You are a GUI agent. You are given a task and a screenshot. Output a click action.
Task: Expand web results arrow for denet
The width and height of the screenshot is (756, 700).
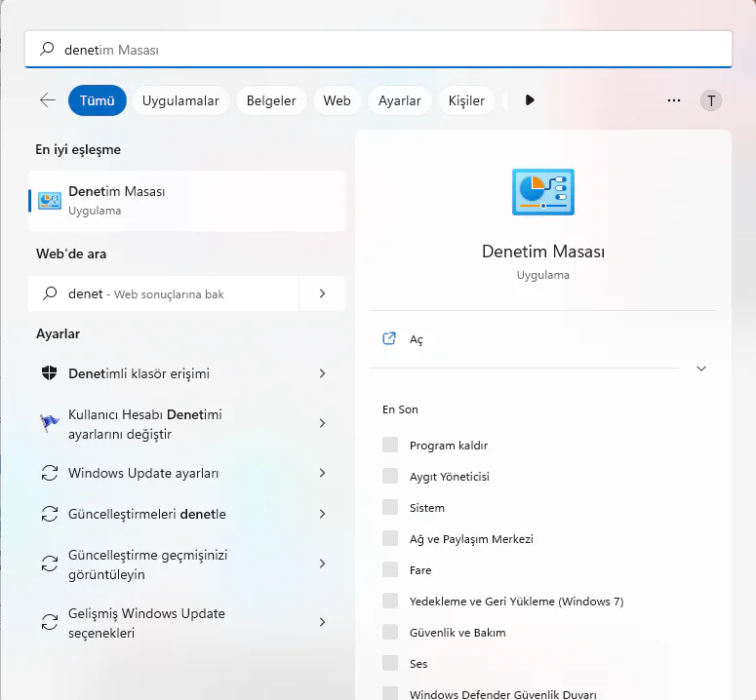(323, 293)
